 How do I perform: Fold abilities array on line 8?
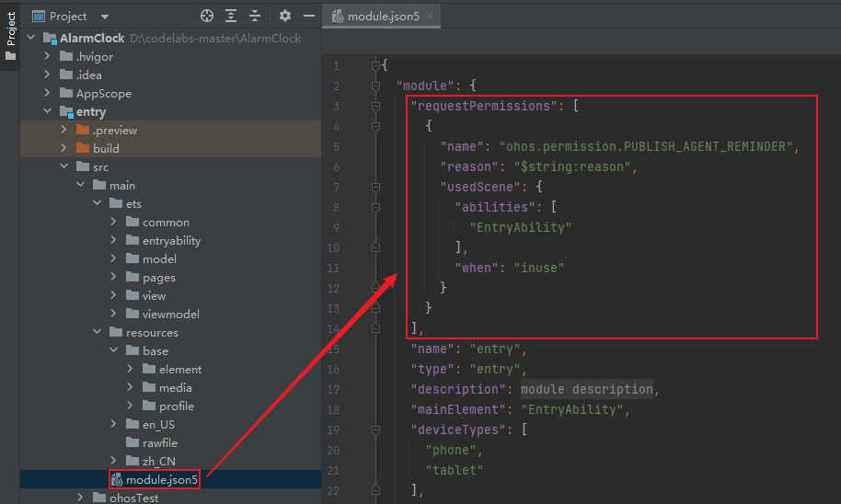[376, 207]
